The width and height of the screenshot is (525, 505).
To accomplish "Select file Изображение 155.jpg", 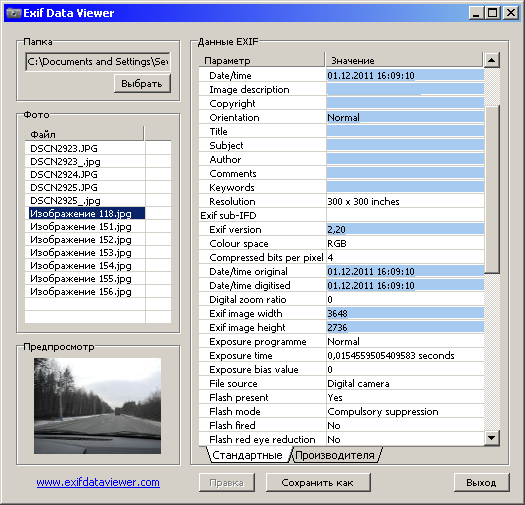I will point(85,279).
